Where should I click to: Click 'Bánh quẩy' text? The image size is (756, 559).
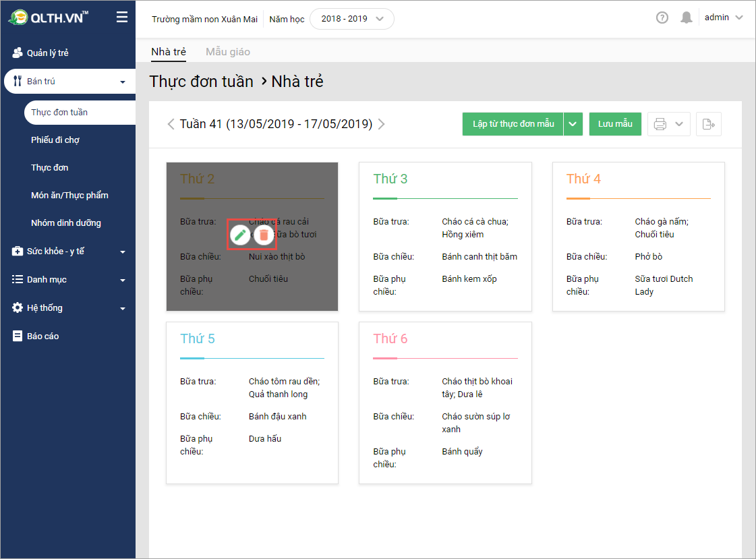pos(462,452)
